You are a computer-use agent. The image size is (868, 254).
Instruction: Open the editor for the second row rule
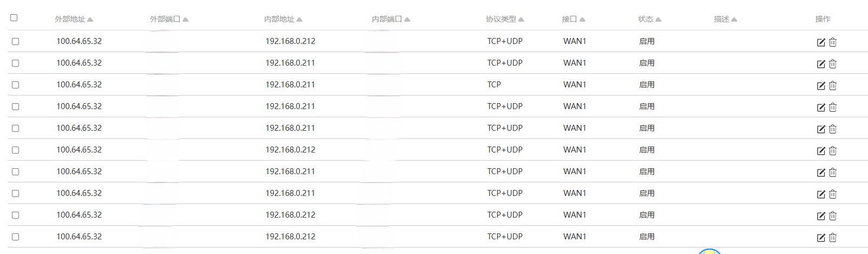point(821,64)
